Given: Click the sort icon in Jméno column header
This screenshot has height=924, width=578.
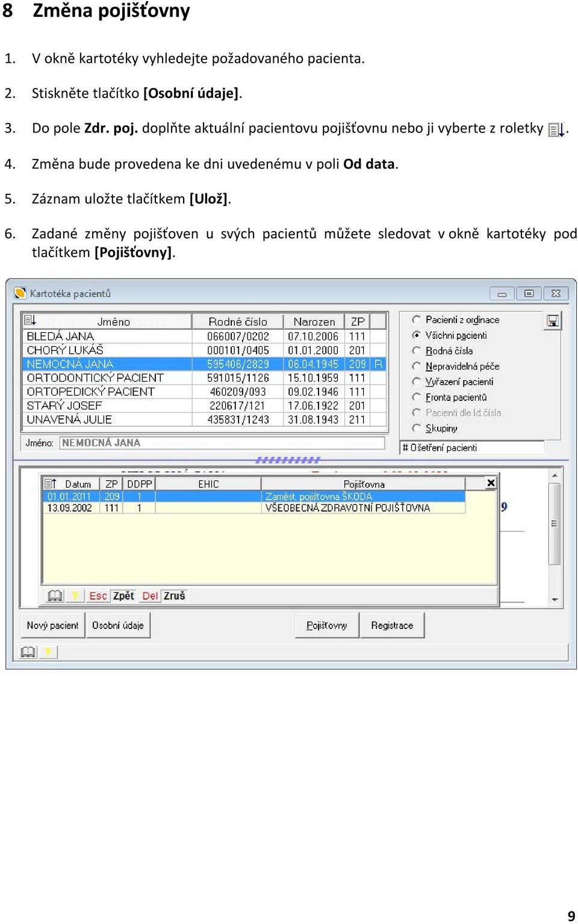Looking at the screenshot, I should 30,320.
